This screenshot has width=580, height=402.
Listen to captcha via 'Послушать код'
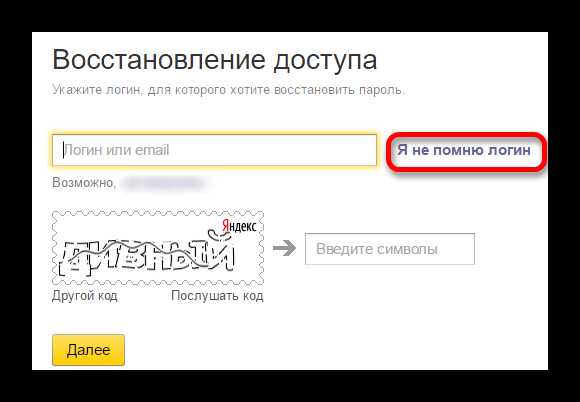(217, 296)
